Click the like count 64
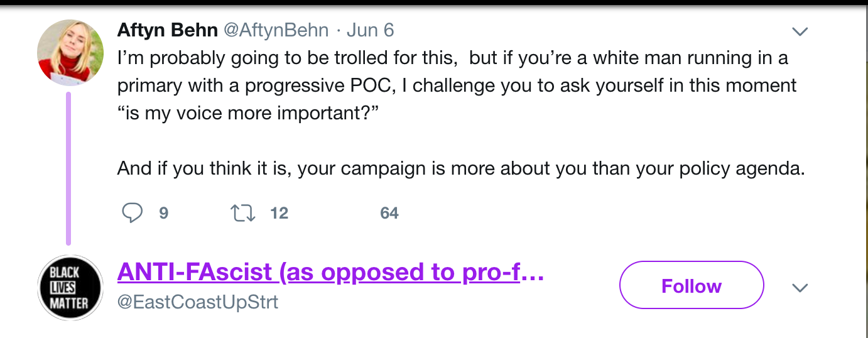Image resolution: width=868 pixels, height=338 pixels. point(389,213)
